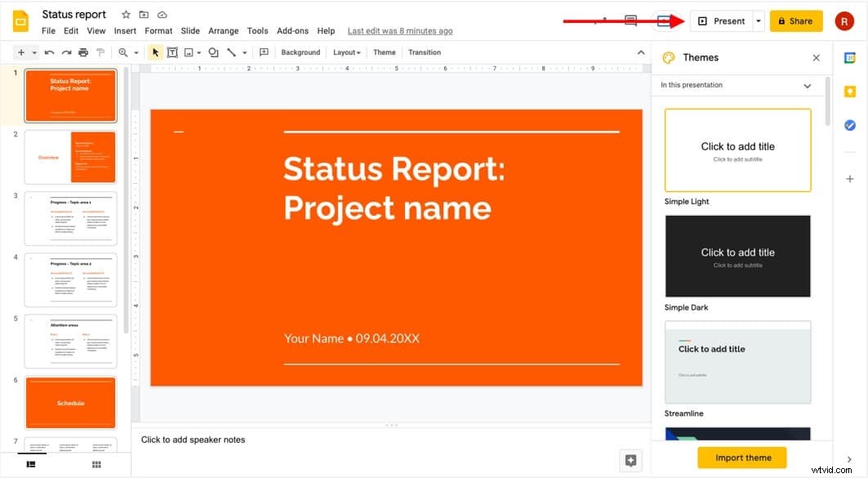The height and width of the screenshot is (478, 868).
Task: Select the Line tool
Action: (233, 51)
